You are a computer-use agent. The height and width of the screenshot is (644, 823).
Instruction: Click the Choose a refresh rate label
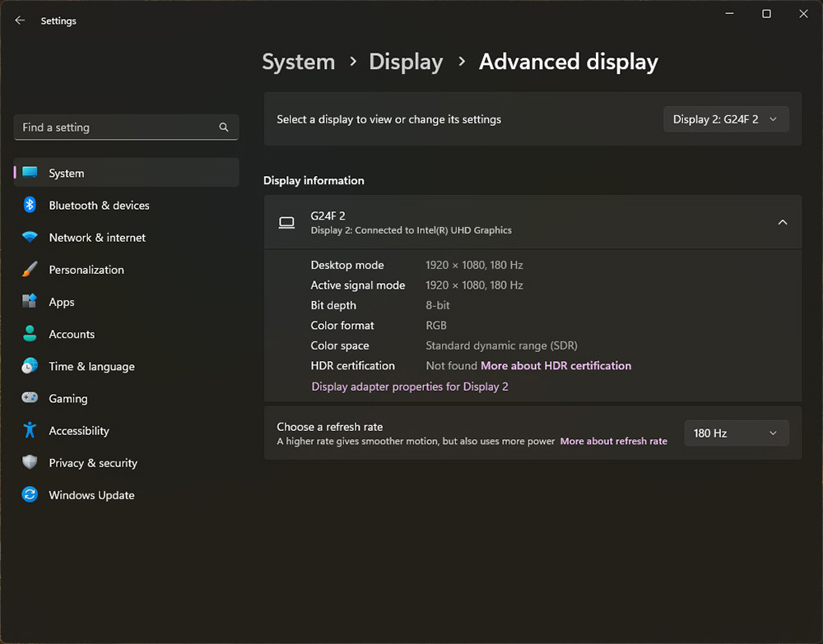[330, 427]
